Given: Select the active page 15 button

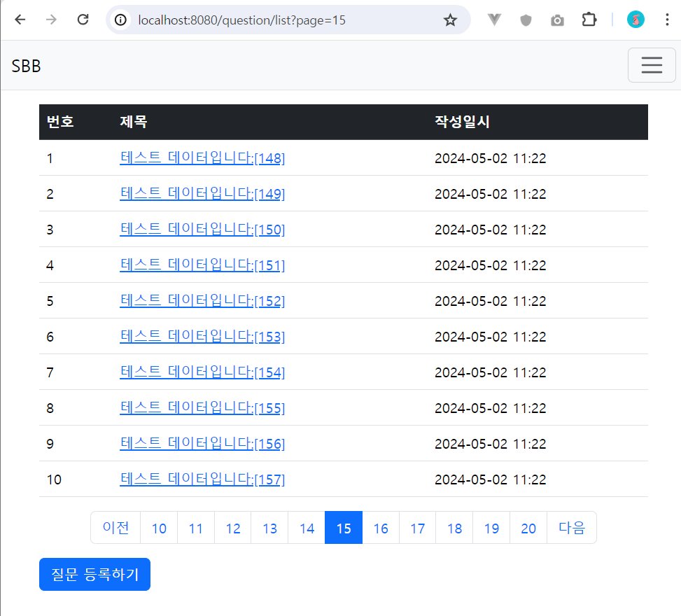Looking at the screenshot, I should coord(344,527).
